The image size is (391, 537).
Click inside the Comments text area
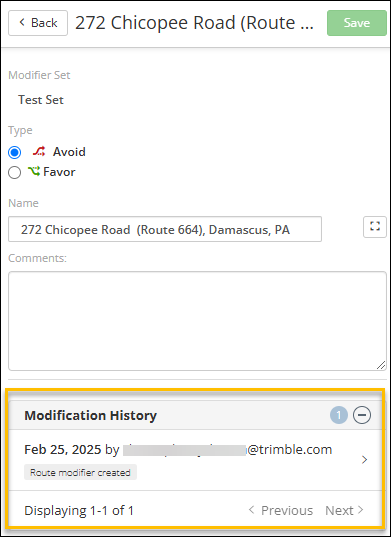(197, 321)
